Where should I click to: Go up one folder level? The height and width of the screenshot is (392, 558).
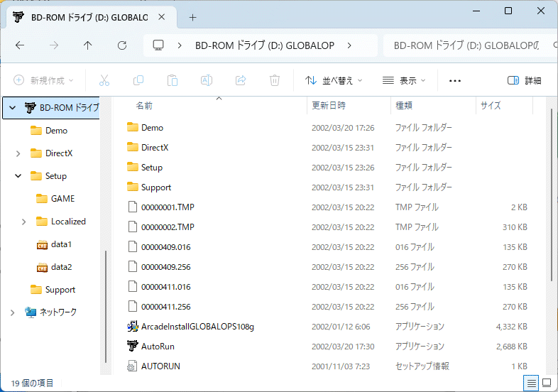click(87, 45)
